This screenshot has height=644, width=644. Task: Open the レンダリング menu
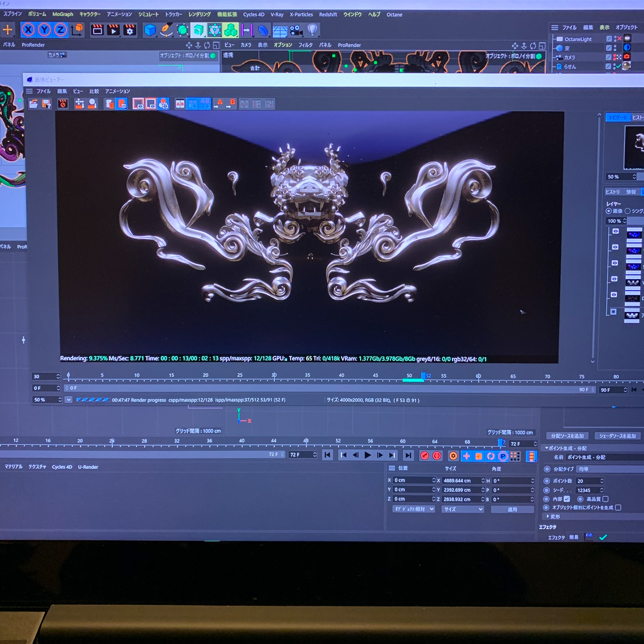point(200,14)
